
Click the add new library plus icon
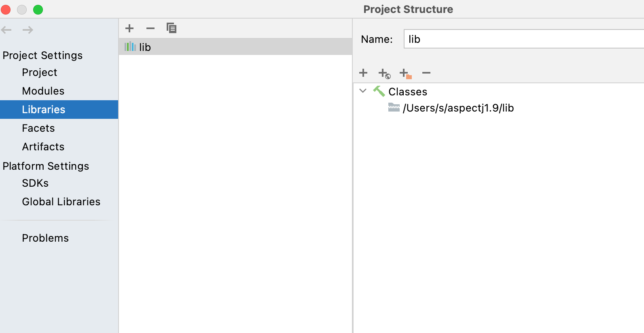click(x=129, y=28)
